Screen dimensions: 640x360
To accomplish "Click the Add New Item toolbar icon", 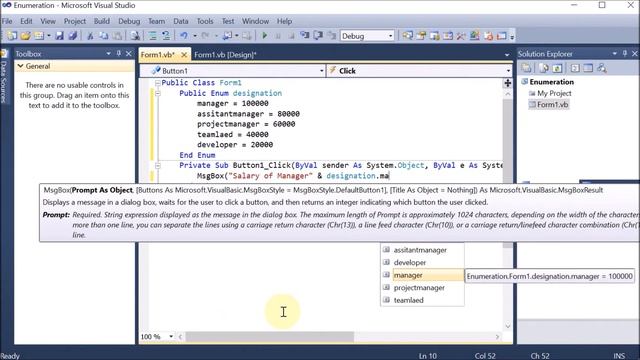I will 39,36.
